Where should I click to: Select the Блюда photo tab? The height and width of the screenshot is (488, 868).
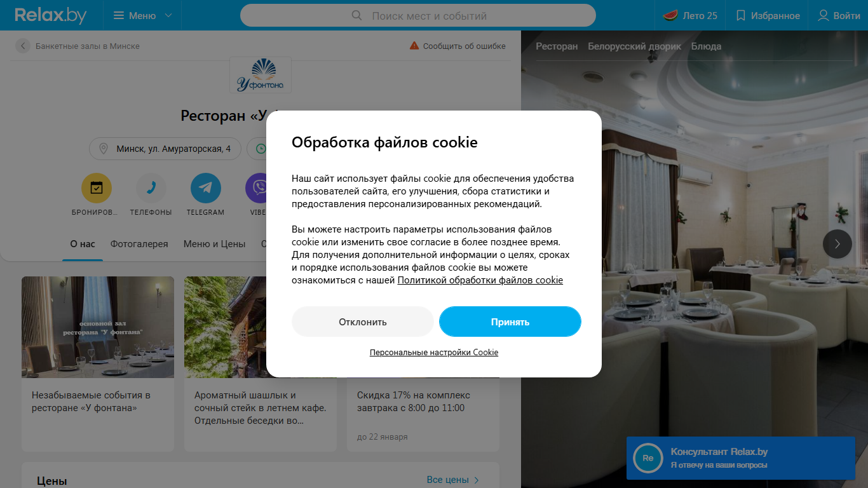[x=706, y=46]
